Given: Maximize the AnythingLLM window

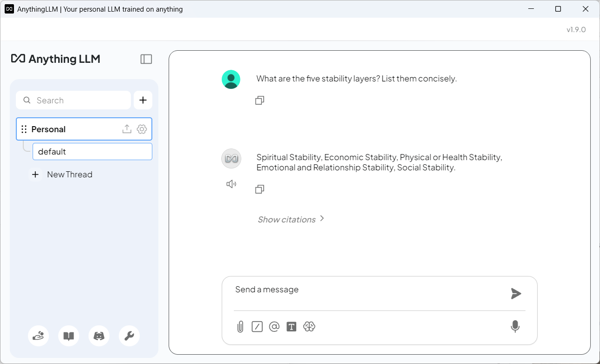Looking at the screenshot, I should [558, 9].
